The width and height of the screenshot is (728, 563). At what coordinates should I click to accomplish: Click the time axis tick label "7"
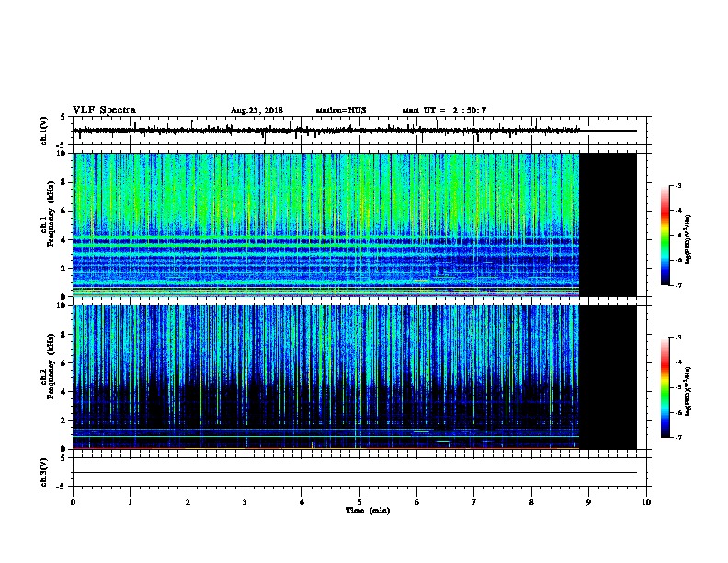click(474, 502)
